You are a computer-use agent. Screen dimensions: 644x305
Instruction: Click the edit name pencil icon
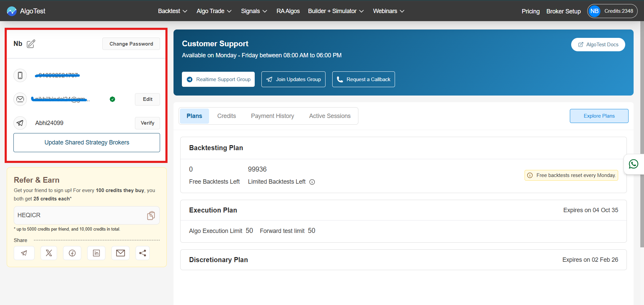tap(31, 44)
